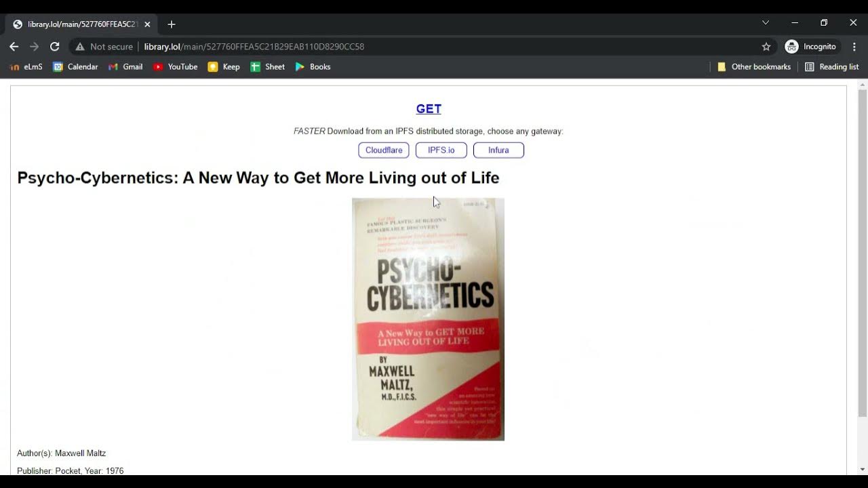
Task: Open the Calendar bookmark
Action: click(75, 67)
